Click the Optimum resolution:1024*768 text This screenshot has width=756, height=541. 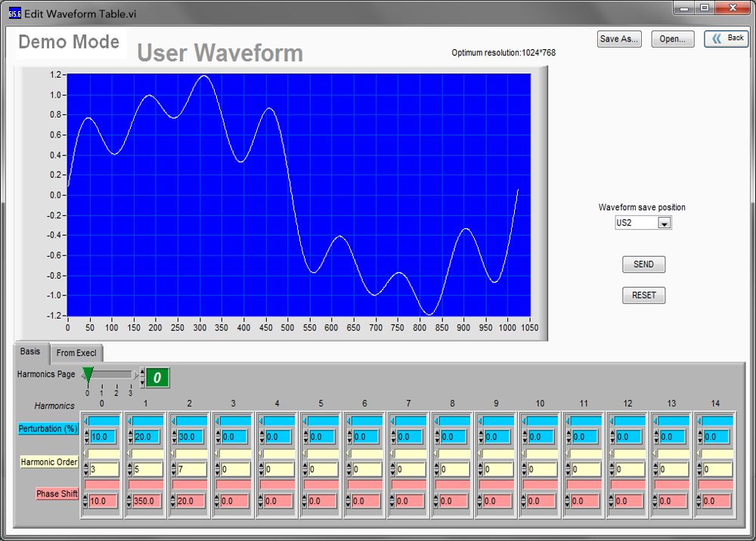pos(503,52)
